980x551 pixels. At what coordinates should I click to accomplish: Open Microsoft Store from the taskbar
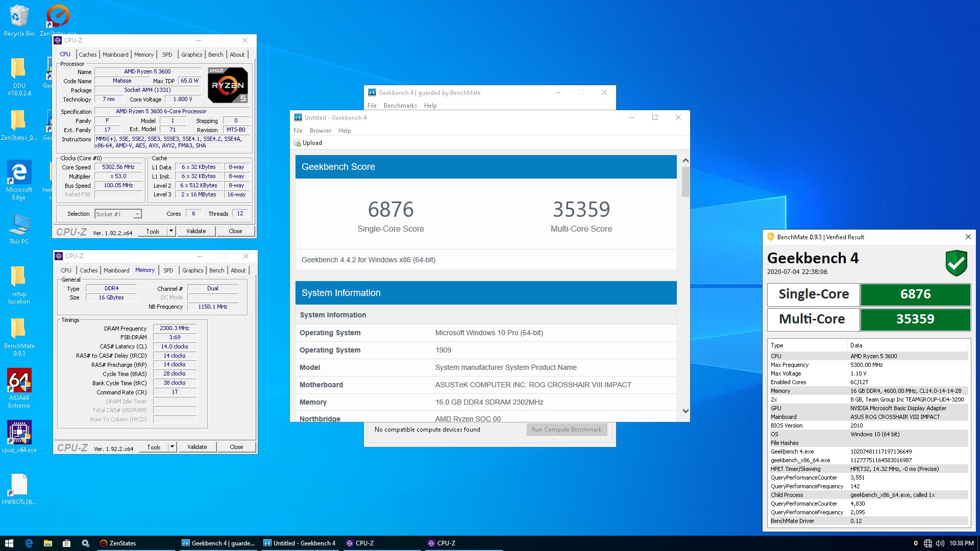coord(66,543)
